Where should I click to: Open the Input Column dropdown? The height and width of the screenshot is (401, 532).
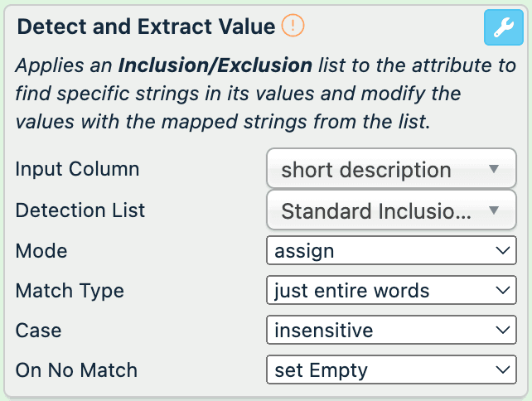(x=391, y=170)
